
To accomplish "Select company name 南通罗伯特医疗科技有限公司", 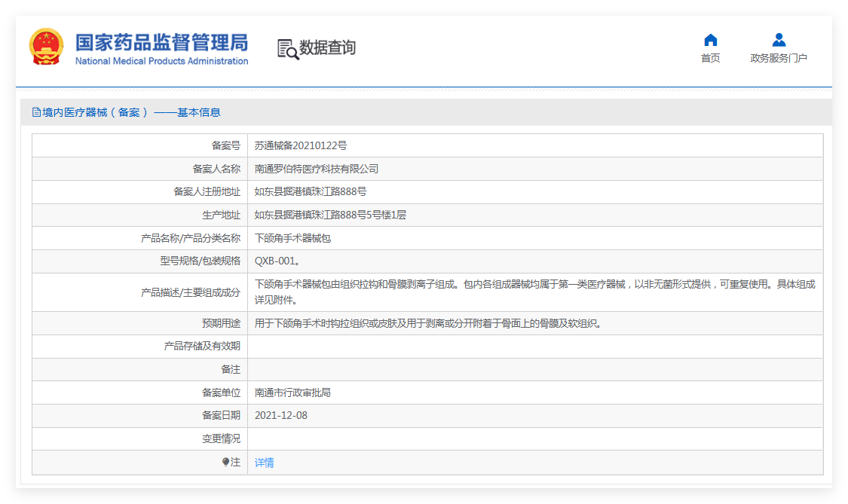I will (x=317, y=169).
